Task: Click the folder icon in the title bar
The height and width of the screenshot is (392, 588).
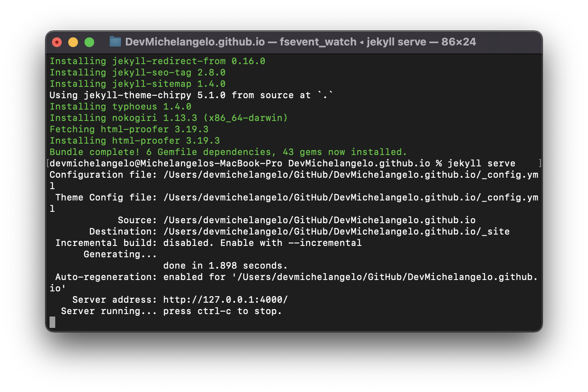Action: tap(116, 41)
